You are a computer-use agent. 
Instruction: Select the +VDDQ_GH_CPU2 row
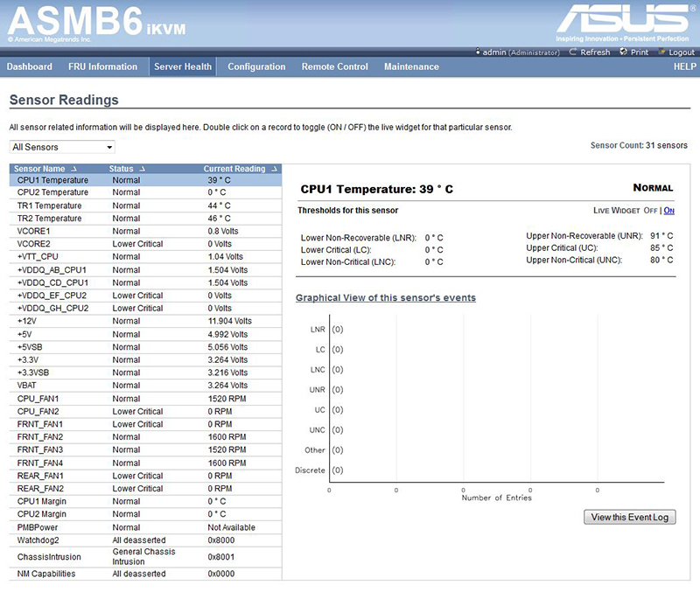(145, 308)
